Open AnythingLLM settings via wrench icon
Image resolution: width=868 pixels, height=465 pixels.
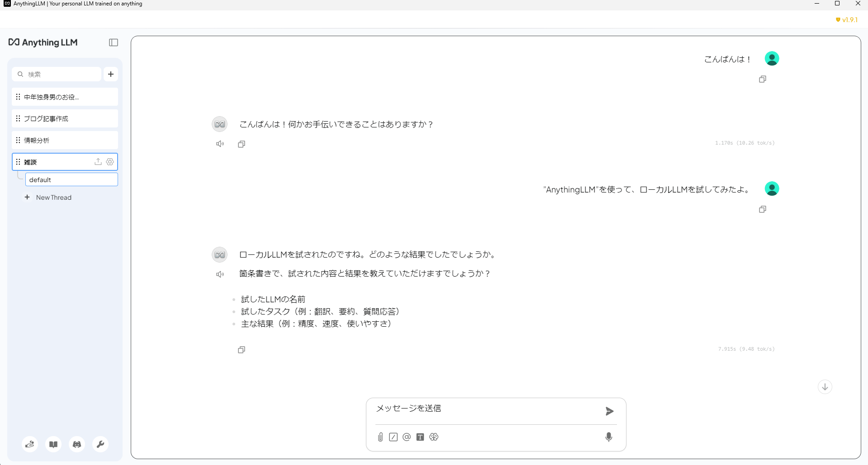(100, 444)
